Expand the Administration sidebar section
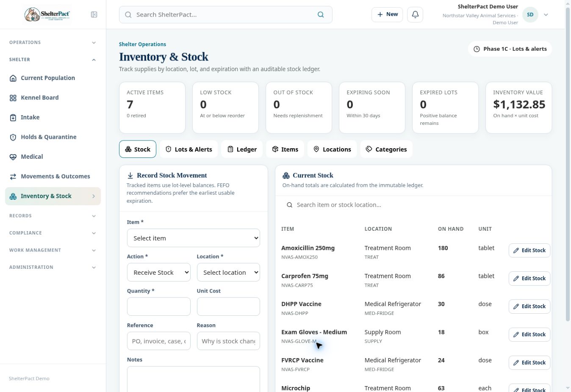The image size is (571, 392). (x=53, y=267)
